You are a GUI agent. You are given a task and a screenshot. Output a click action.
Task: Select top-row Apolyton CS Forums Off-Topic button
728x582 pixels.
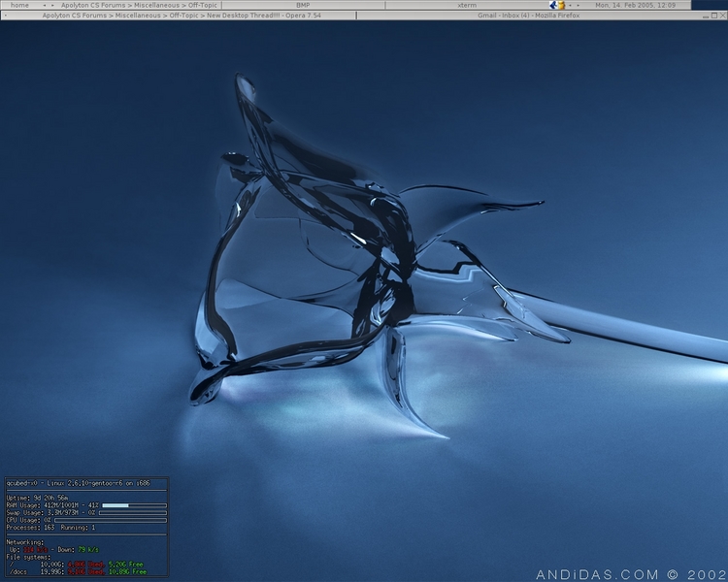139,5
